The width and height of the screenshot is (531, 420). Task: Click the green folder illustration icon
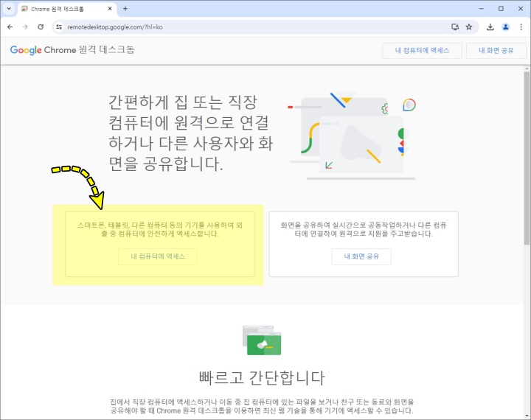click(x=262, y=340)
